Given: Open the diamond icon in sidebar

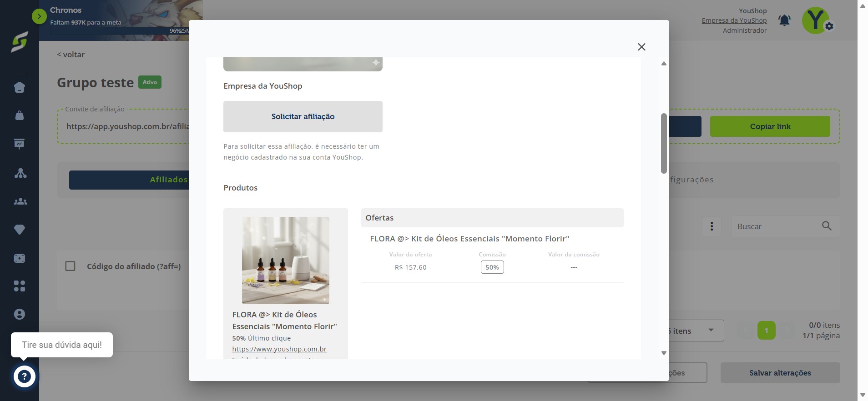Looking at the screenshot, I should tap(20, 230).
